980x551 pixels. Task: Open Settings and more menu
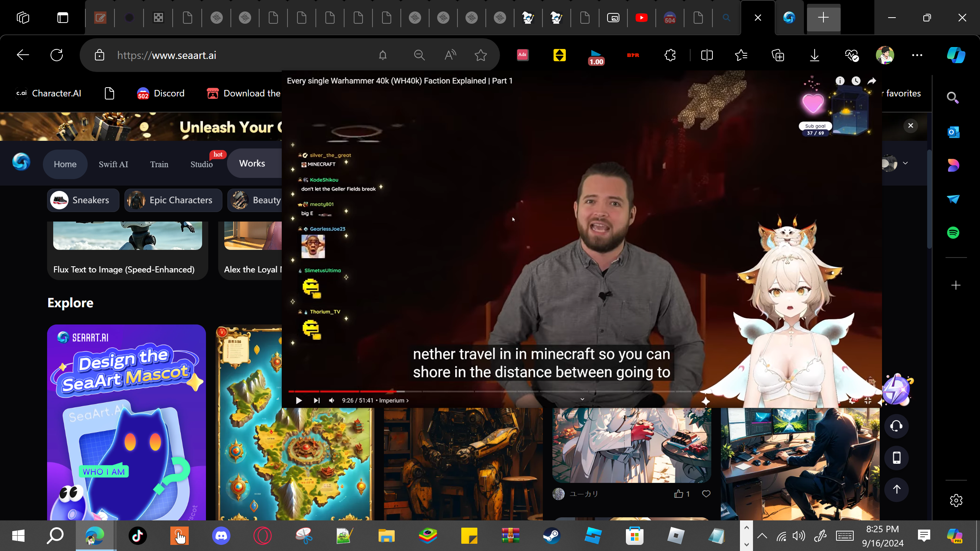(917, 55)
